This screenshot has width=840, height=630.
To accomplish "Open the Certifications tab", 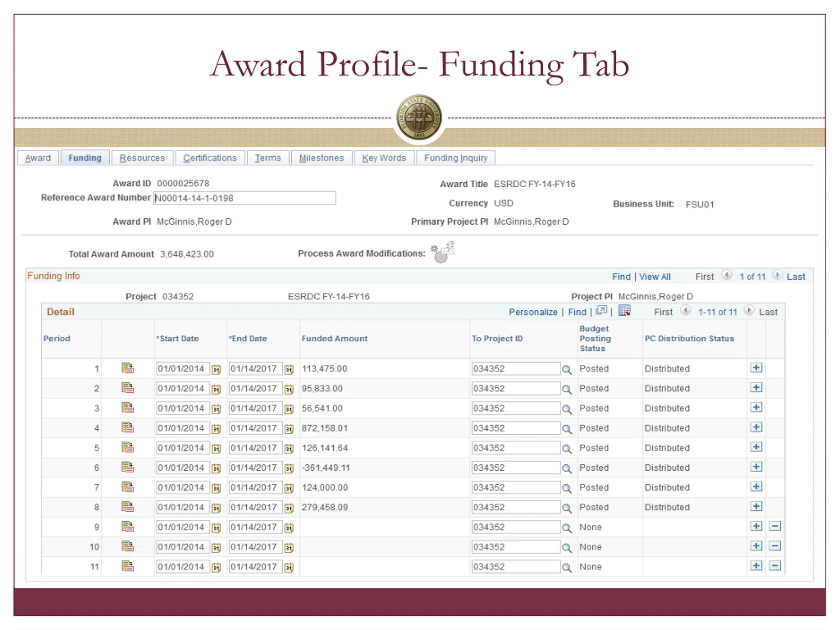I will (x=210, y=157).
